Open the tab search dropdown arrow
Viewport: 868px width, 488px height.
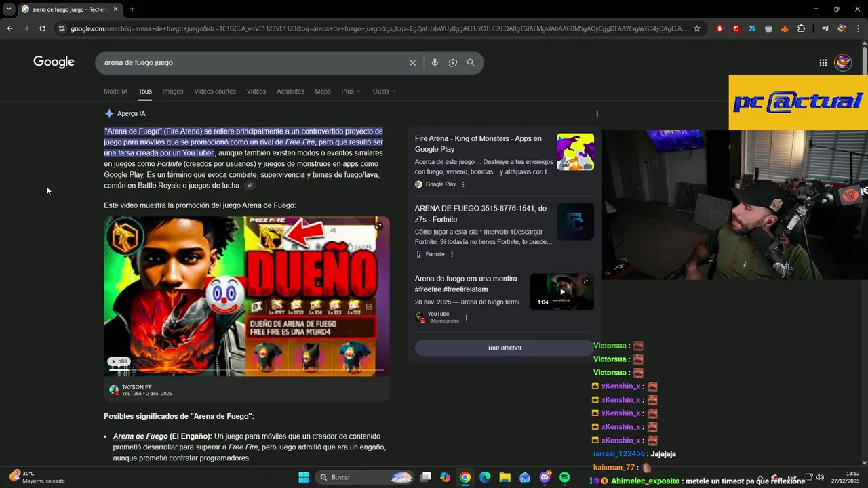point(9,9)
